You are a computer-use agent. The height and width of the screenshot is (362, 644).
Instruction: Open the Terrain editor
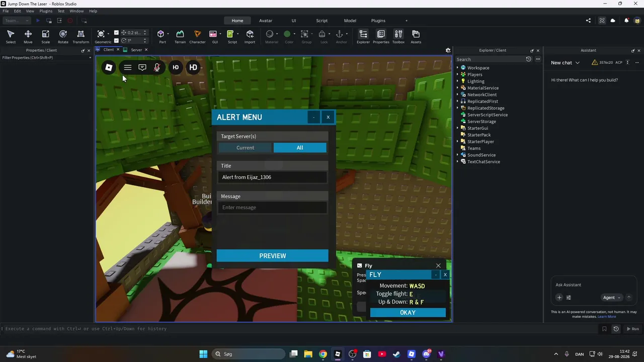[180, 37]
